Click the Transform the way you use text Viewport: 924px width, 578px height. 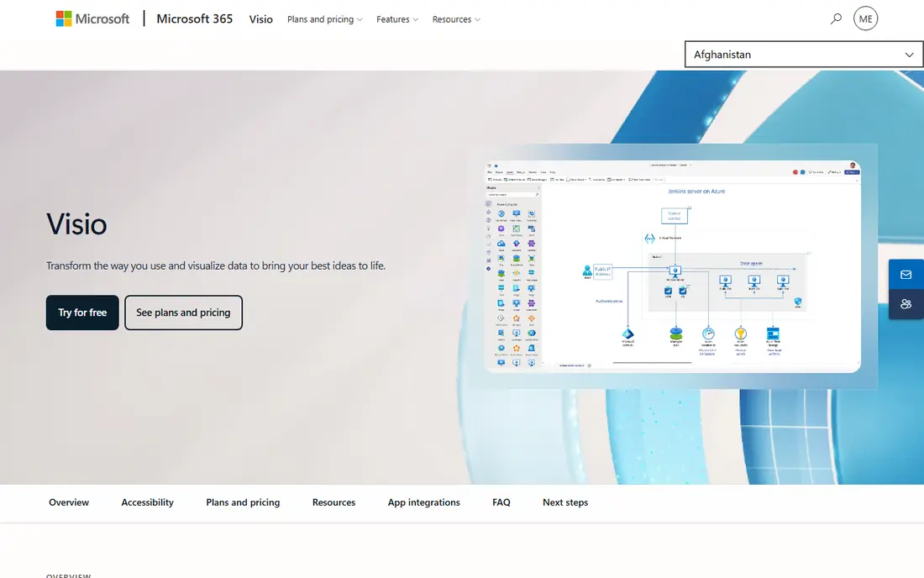click(x=216, y=265)
